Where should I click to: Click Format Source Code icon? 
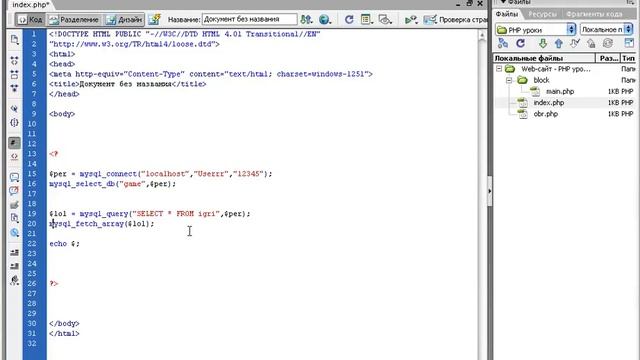point(14,280)
